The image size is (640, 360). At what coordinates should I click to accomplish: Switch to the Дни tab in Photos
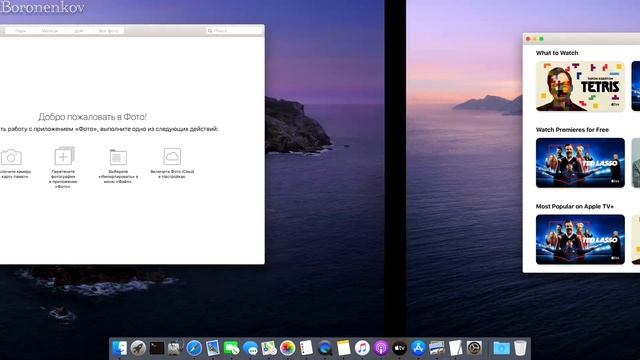tap(79, 31)
